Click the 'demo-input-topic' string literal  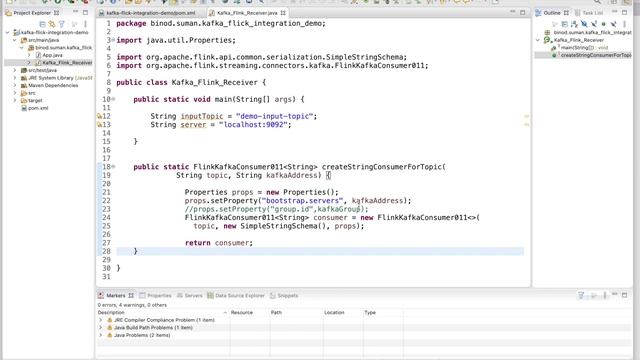click(x=274, y=116)
